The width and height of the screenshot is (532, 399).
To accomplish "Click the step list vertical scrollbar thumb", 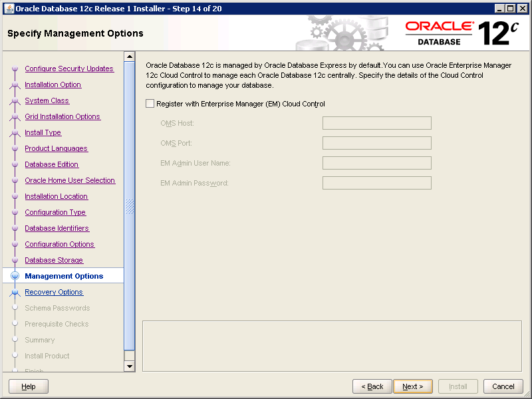I will point(130,206).
